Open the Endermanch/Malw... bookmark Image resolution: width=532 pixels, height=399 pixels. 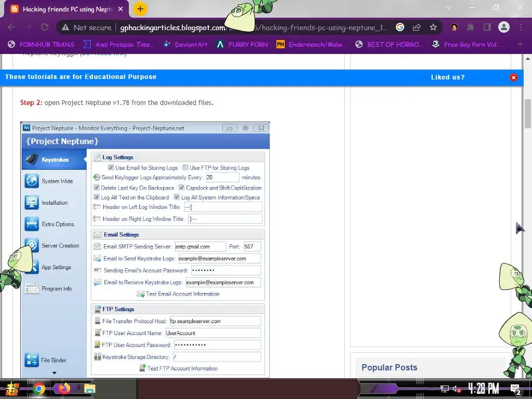tap(312, 45)
